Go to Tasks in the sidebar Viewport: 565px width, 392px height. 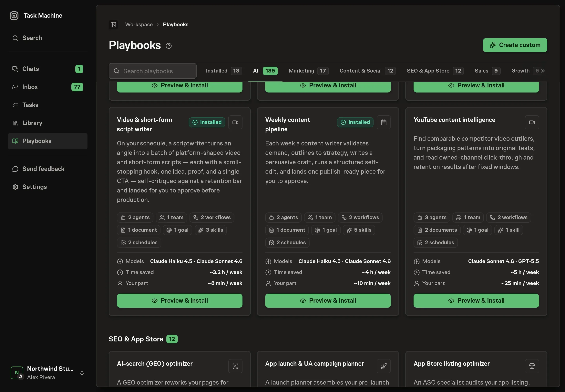tap(48, 105)
